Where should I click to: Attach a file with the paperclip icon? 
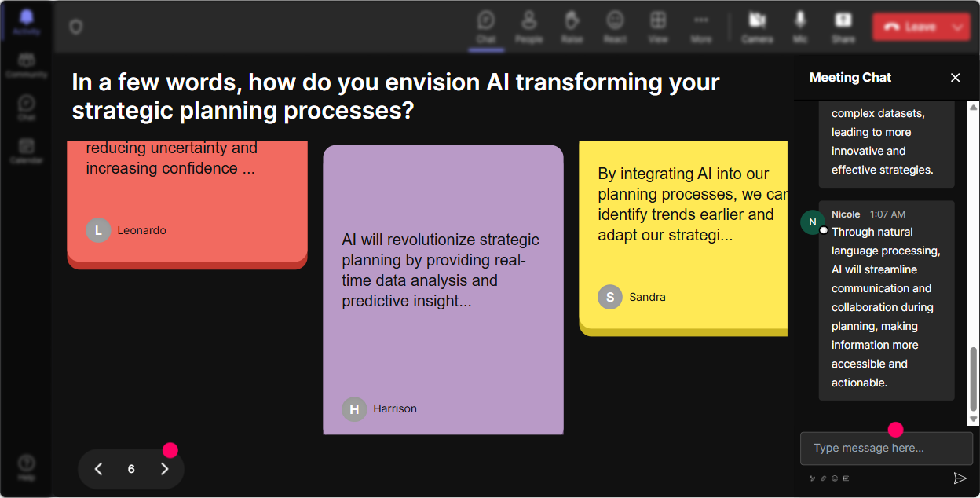tap(823, 478)
